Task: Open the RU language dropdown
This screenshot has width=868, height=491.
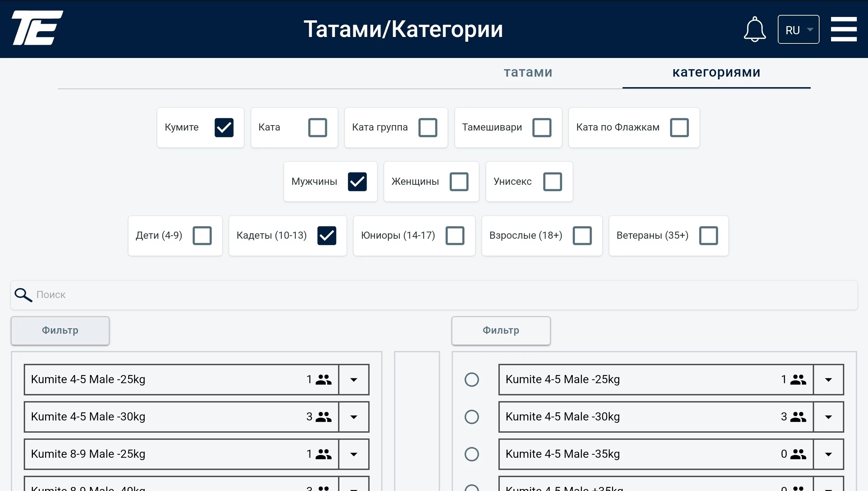Action: pyautogui.click(x=798, y=30)
